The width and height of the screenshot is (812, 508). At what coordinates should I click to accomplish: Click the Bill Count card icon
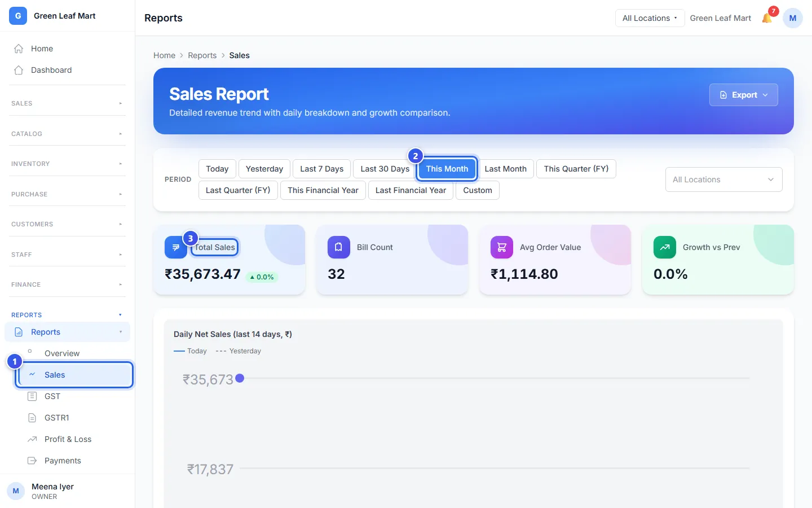coord(339,247)
